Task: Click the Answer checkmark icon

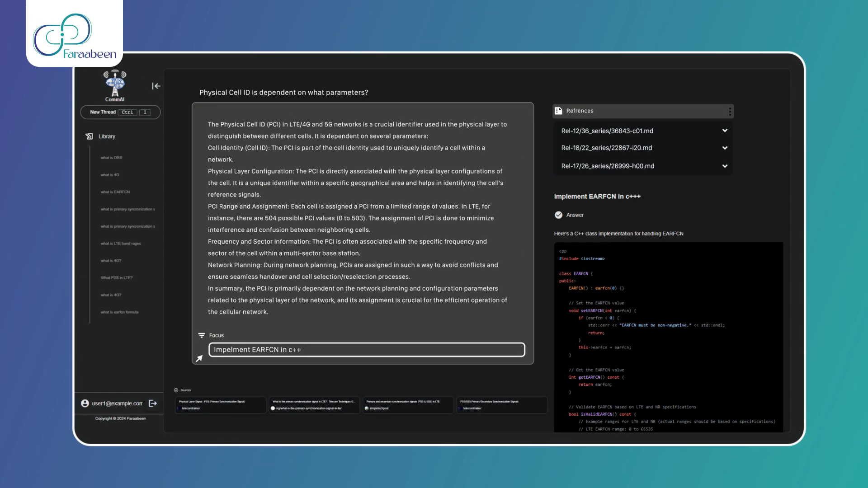Action: coord(559,215)
